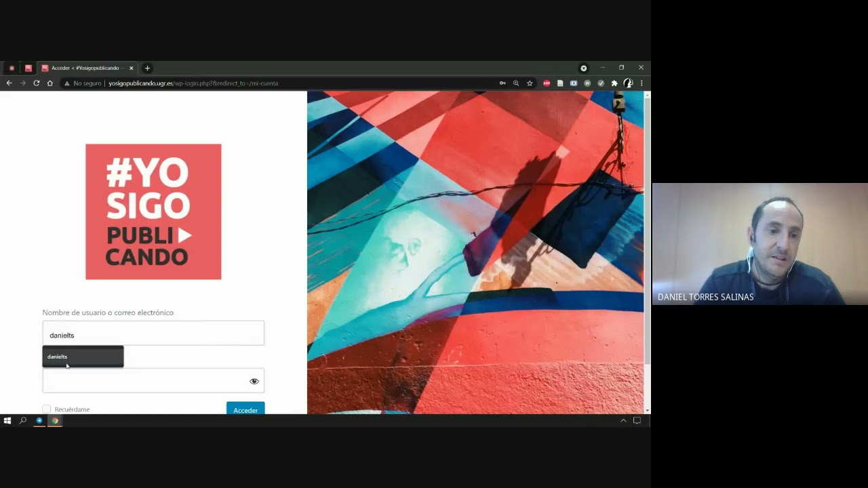The height and width of the screenshot is (488, 868).
Task: Click the #YoSigoPublicando logo
Action: tap(153, 211)
